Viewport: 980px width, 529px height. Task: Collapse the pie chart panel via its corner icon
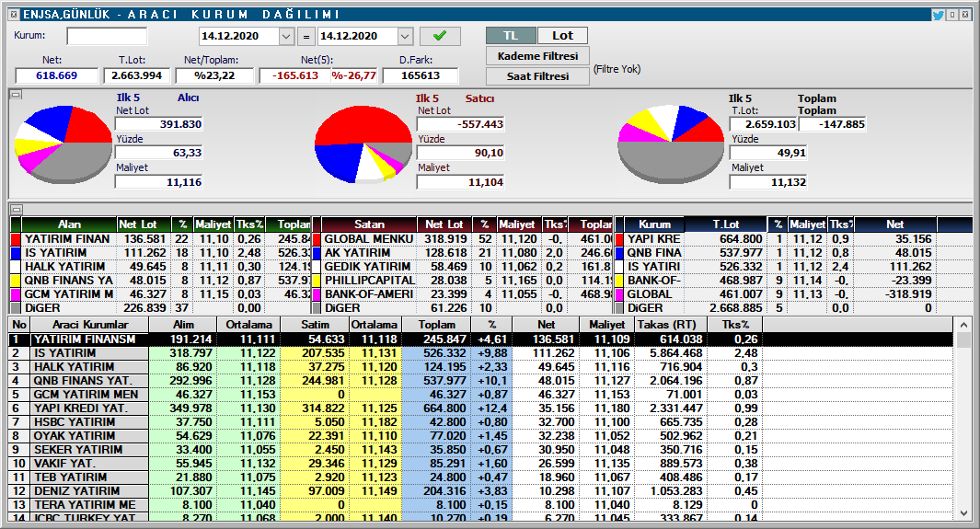16,95
